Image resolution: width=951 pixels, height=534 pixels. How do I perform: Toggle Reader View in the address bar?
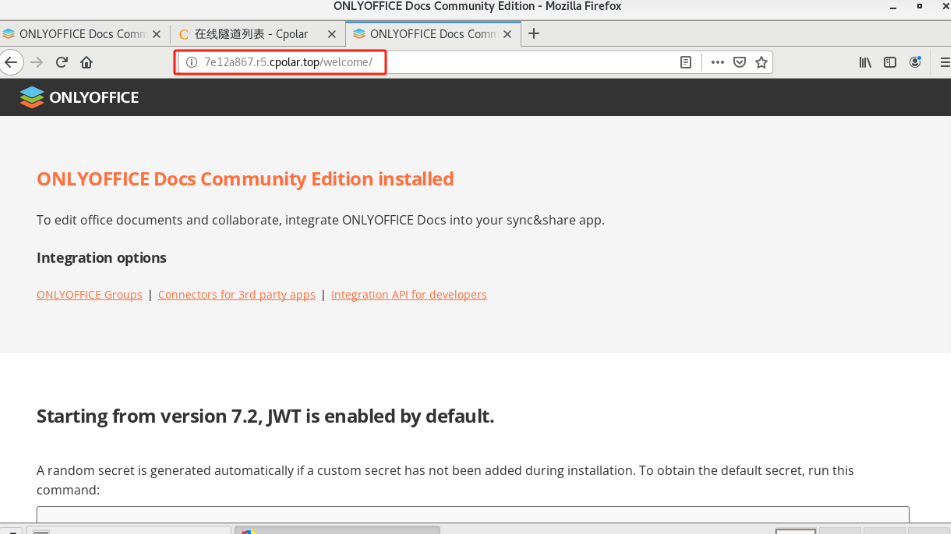pos(686,62)
